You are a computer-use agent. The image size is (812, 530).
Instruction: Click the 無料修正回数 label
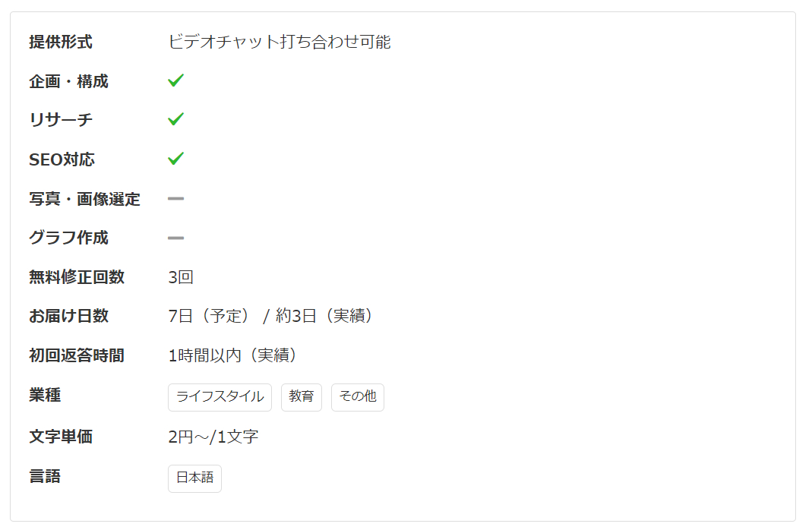coord(77,277)
